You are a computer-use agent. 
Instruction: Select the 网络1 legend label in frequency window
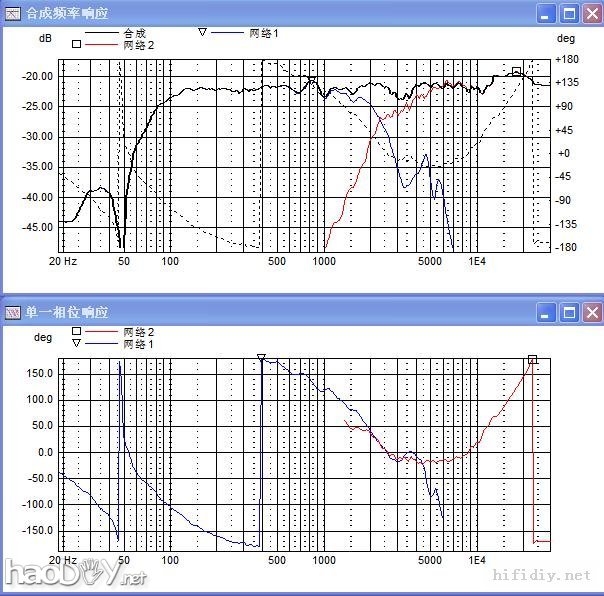click(x=263, y=34)
